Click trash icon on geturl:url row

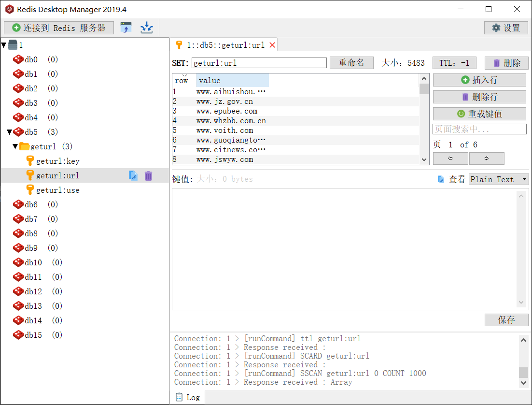tap(148, 175)
